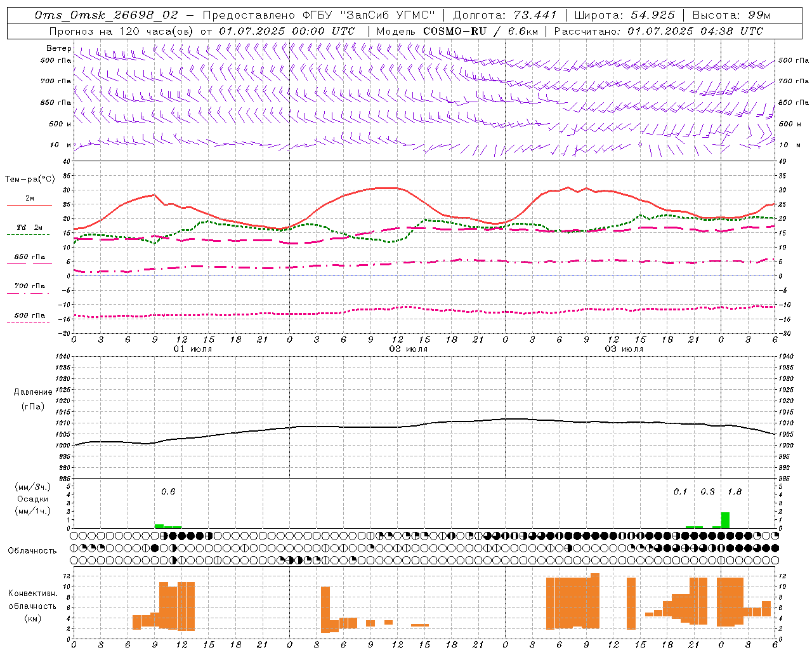
Task: Select the latitude value Широта: 54.925
Action: tap(625, 15)
